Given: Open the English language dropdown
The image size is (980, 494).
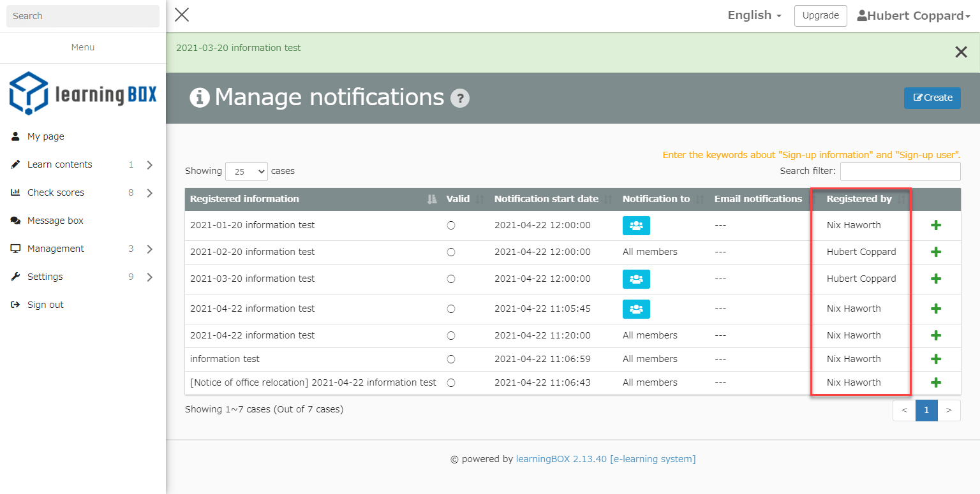Looking at the screenshot, I should tap(754, 16).
